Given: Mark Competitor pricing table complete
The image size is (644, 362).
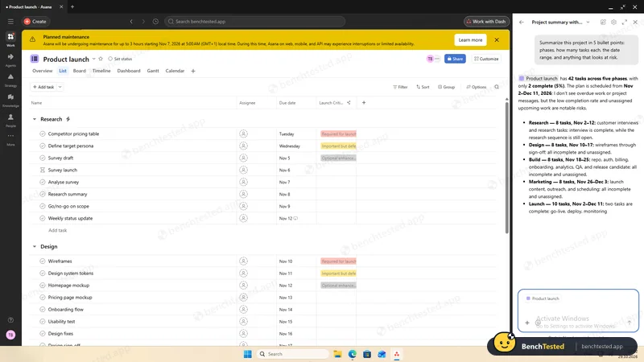Looking at the screenshot, I should coord(43,134).
